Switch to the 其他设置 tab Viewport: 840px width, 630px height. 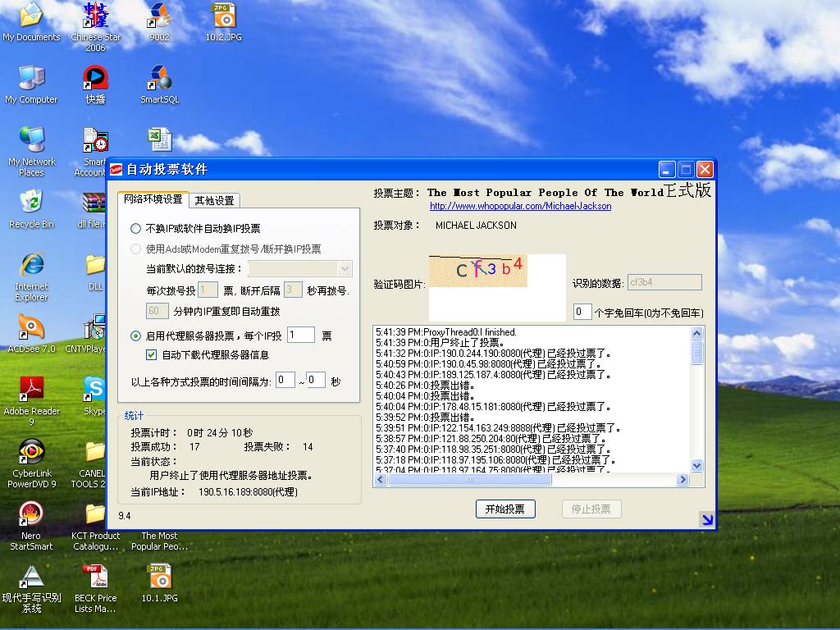214,200
